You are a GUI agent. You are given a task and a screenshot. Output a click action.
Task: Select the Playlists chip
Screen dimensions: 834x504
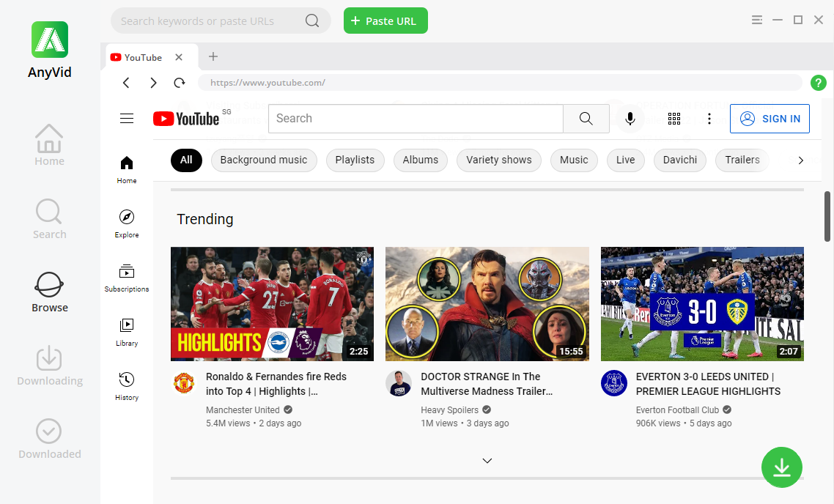coord(355,160)
